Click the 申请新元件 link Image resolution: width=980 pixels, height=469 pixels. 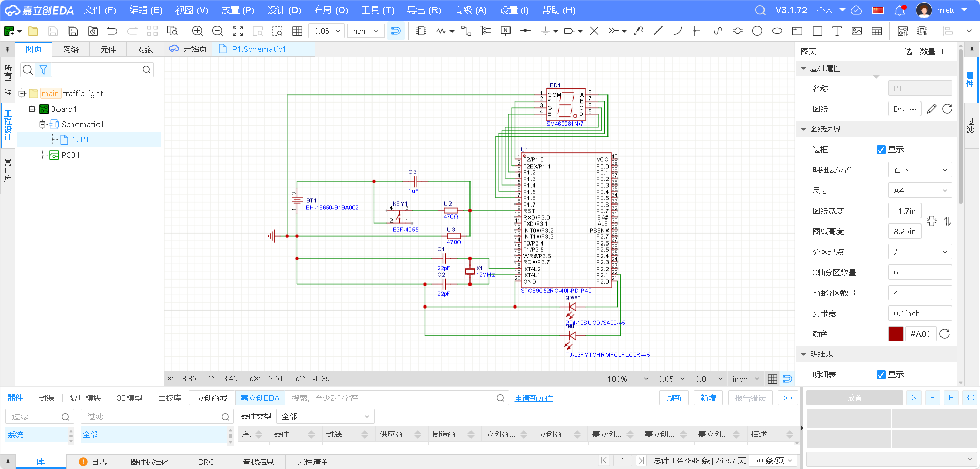[534, 398]
